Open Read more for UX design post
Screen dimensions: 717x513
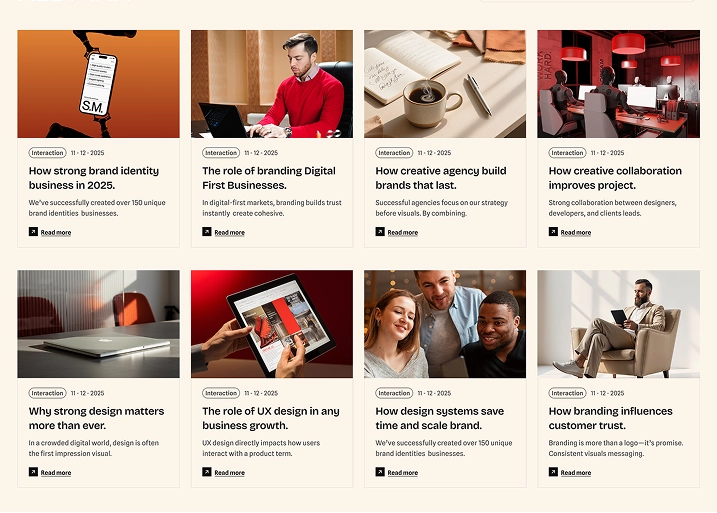tap(230, 473)
